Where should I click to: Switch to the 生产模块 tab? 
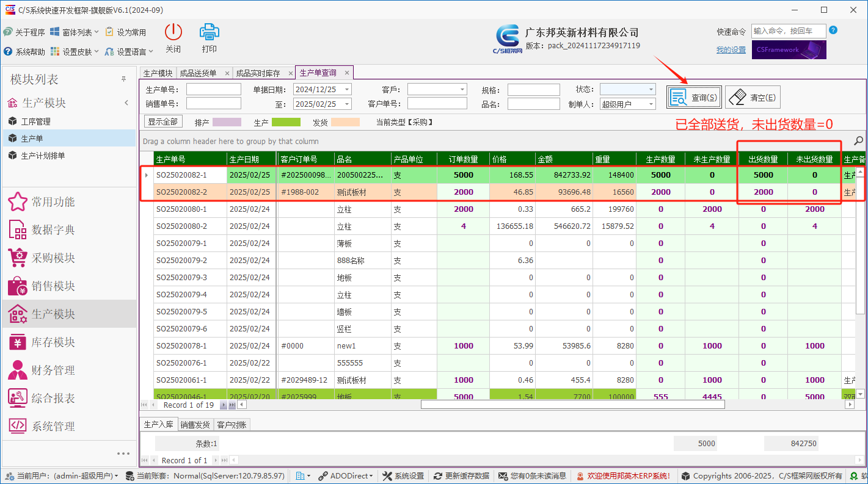coord(158,73)
